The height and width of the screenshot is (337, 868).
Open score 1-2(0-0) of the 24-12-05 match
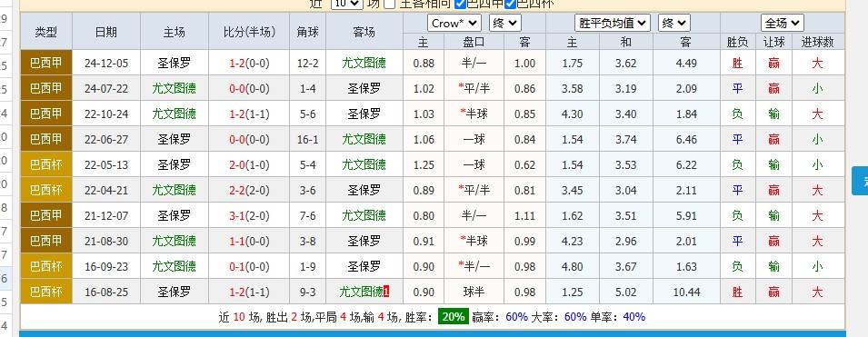[249, 63]
